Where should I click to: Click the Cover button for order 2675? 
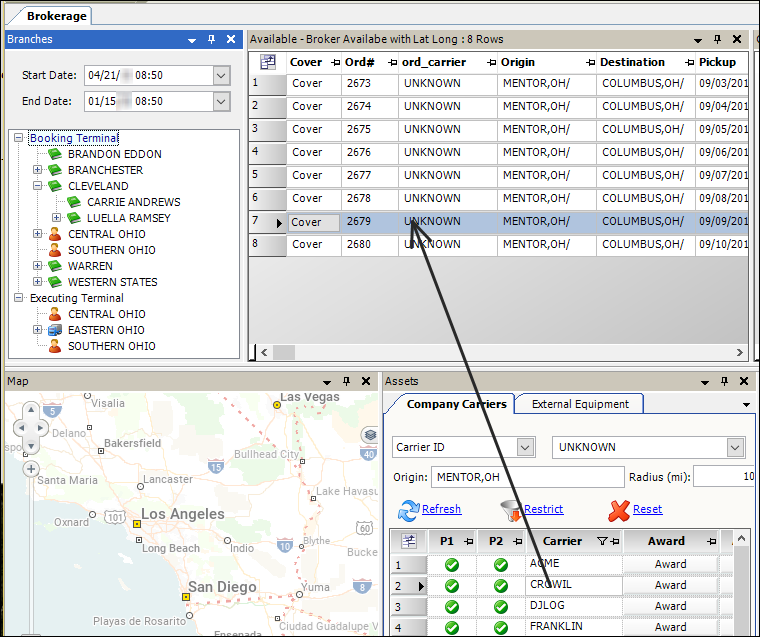coord(307,129)
